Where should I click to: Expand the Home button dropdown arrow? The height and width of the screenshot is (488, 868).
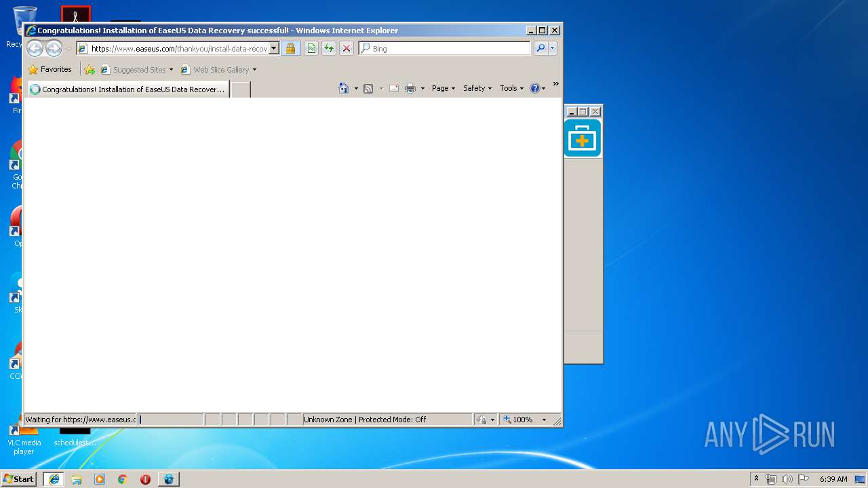coord(356,89)
